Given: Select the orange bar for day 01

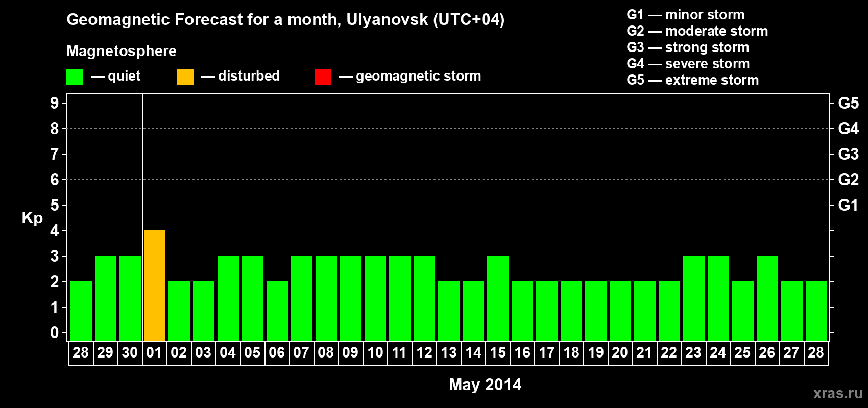Looking at the screenshot, I should click(155, 285).
